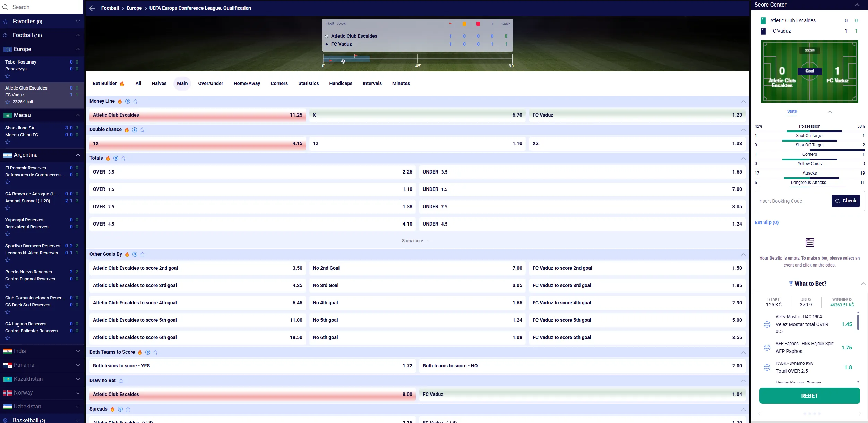Click the search magnifier icon

tap(5, 7)
